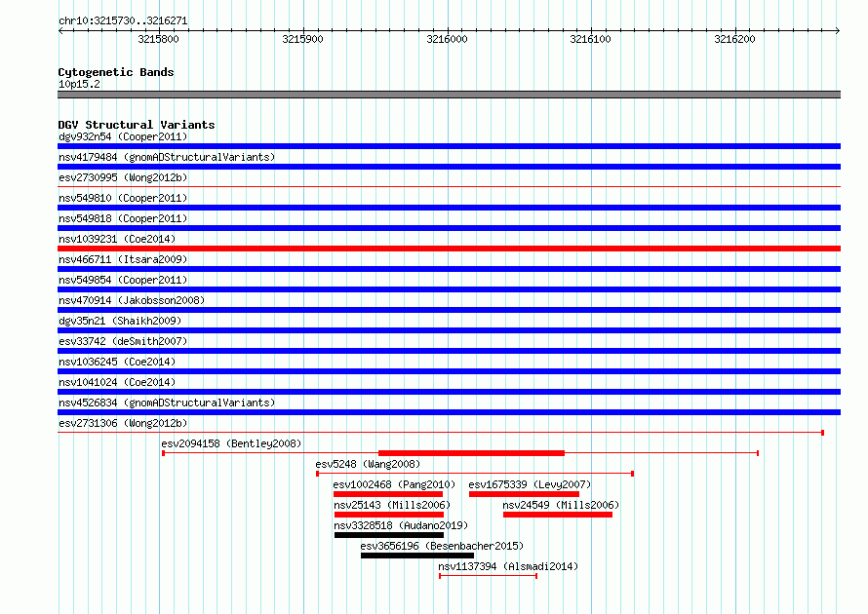
Task: Click the 3216100 ruler position label
Action: (591, 39)
